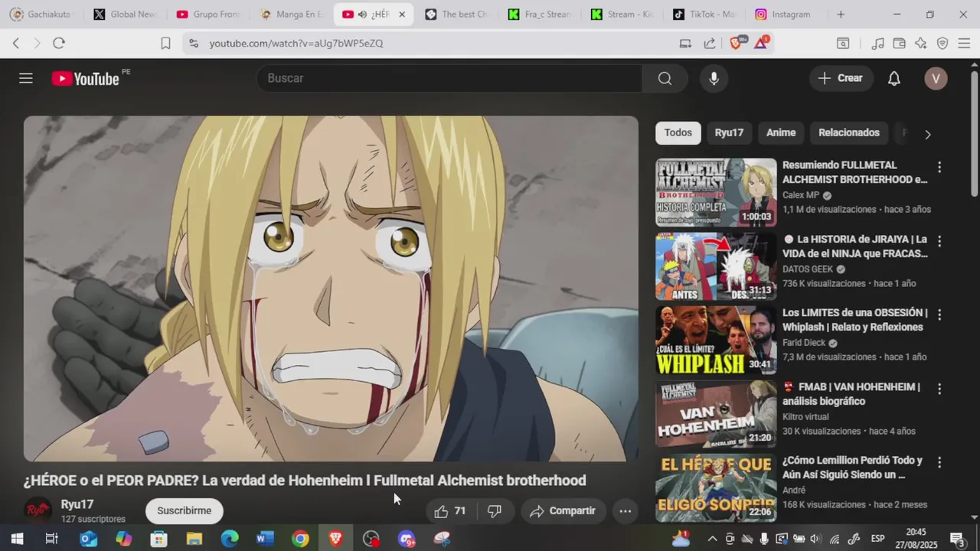The image size is (980, 551).
Task: View site information in address bar
Action: (193, 44)
